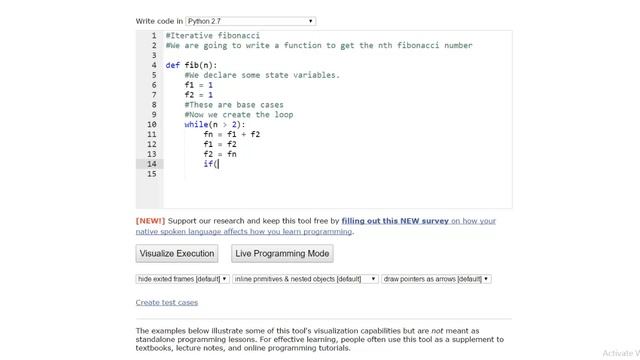This screenshot has width=640, height=360.
Task: Click line number 15 in the gutter
Action: [x=151, y=174]
